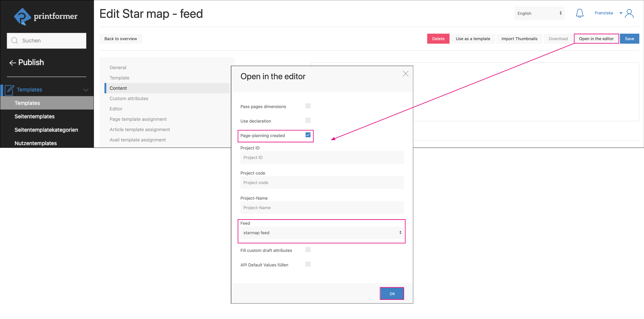Image resolution: width=644 pixels, height=319 pixels.
Task: Click the user profile avatar icon
Action: pos(629,14)
